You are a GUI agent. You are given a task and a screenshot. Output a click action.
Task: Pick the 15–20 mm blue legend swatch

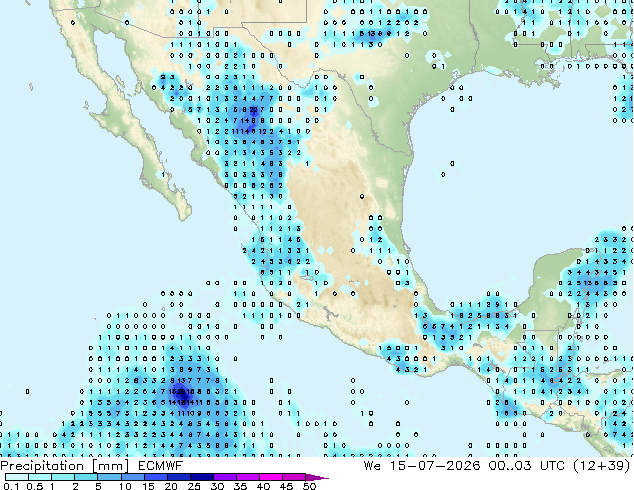pyautogui.click(x=156, y=477)
